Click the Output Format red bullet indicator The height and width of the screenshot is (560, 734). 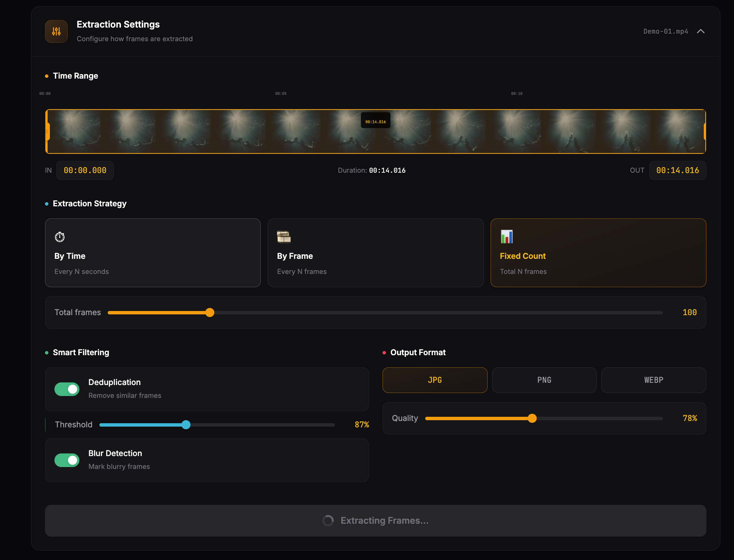[384, 352]
